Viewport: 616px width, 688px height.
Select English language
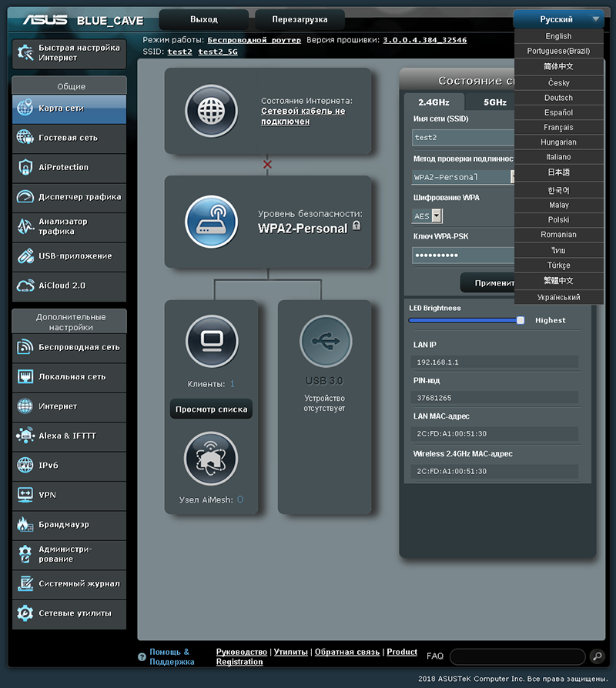tap(558, 36)
